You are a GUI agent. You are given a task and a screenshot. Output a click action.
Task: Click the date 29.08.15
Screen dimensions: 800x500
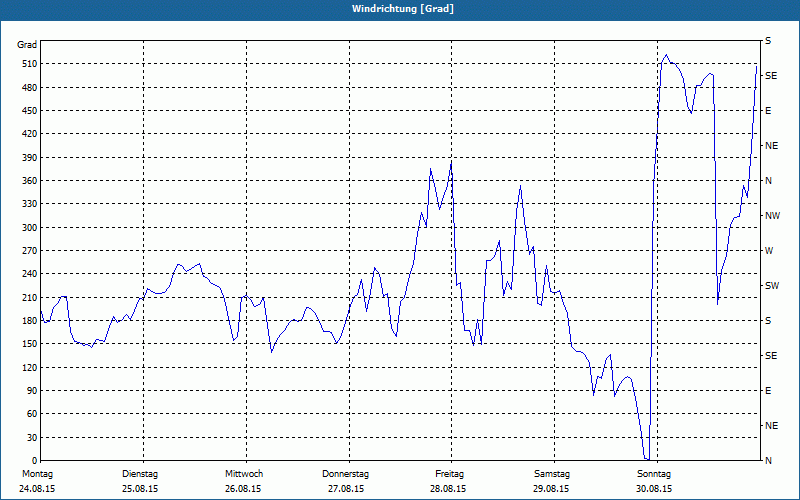click(x=551, y=489)
